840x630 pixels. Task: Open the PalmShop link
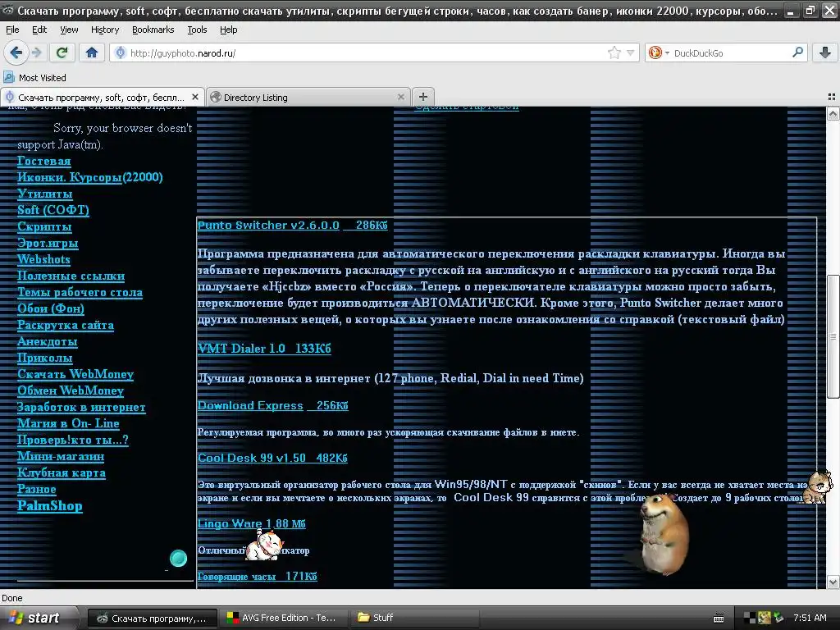[x=50, y=505]
